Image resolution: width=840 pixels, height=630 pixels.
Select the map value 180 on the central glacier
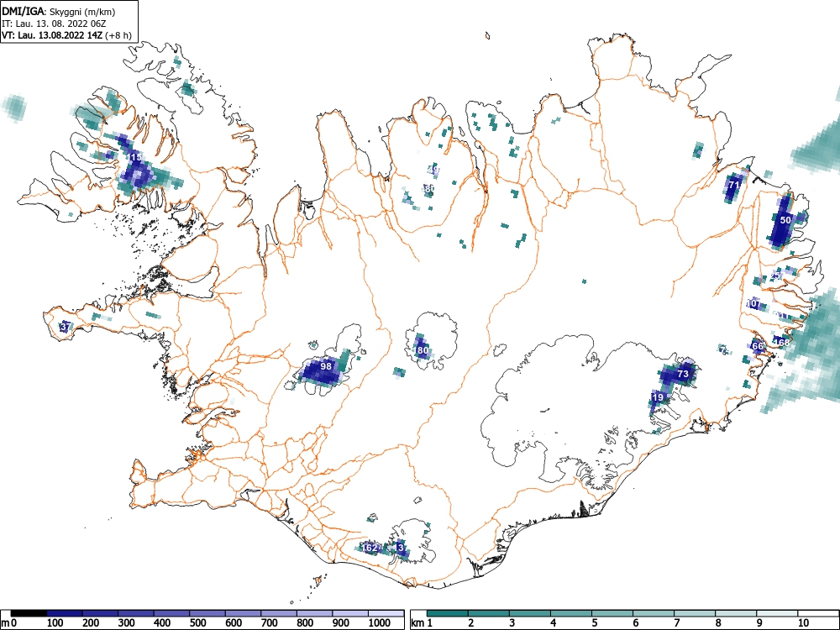(x=421, y=350)
